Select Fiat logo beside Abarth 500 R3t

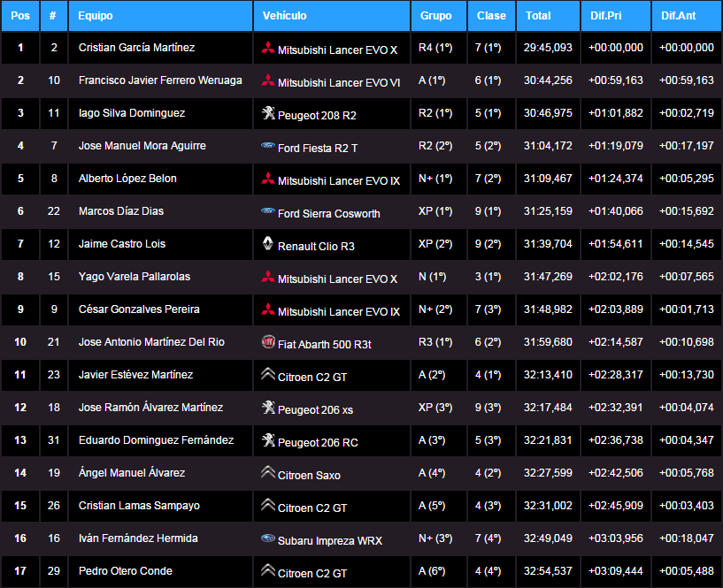268,341
